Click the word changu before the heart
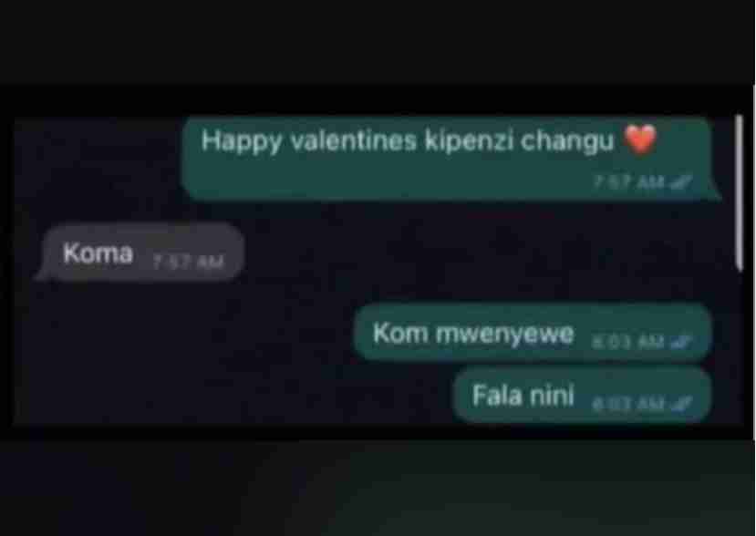The image size is (756, 536). pos(567,141)
